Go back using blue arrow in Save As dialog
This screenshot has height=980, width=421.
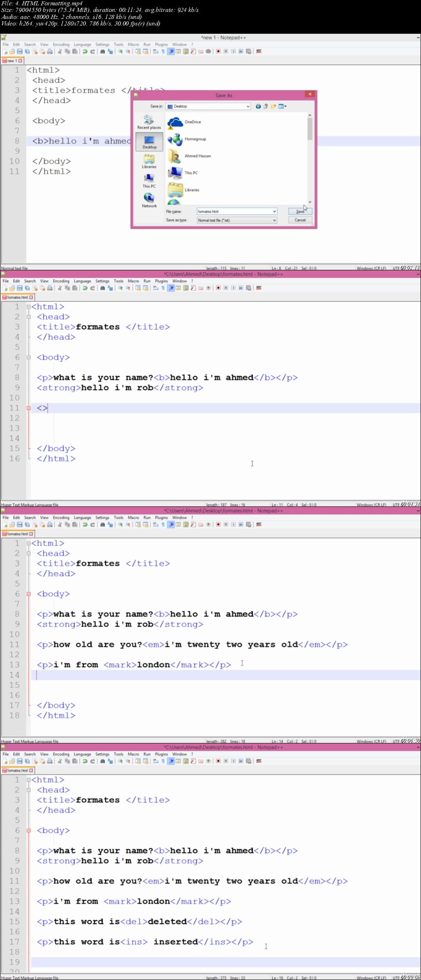click(x=258, y=106)
